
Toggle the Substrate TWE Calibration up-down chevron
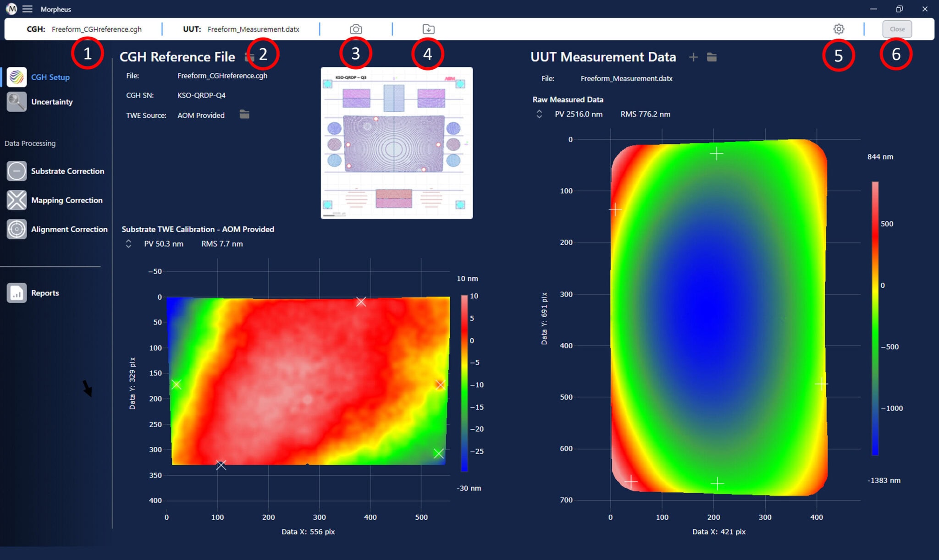128,244
